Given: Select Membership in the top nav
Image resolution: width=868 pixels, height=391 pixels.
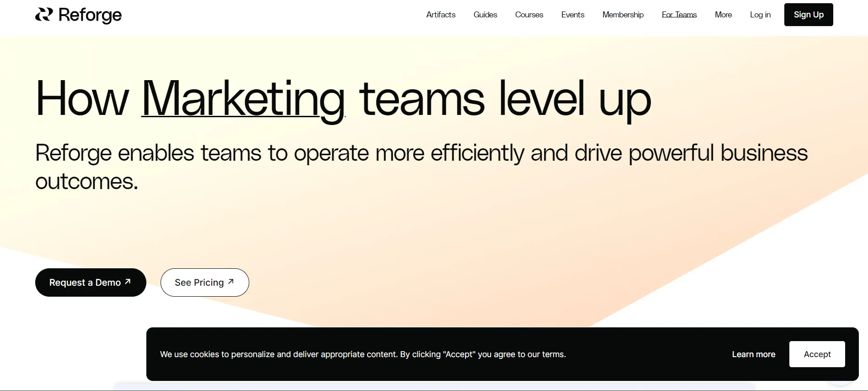Looking at the screenshot, I should [623, 15].
